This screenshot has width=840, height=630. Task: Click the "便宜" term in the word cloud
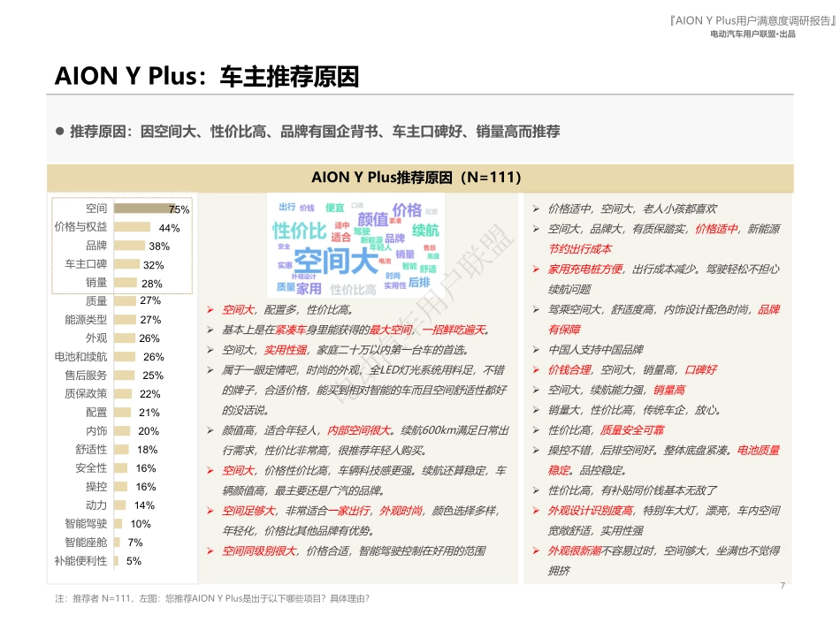(x=333, y=207)
